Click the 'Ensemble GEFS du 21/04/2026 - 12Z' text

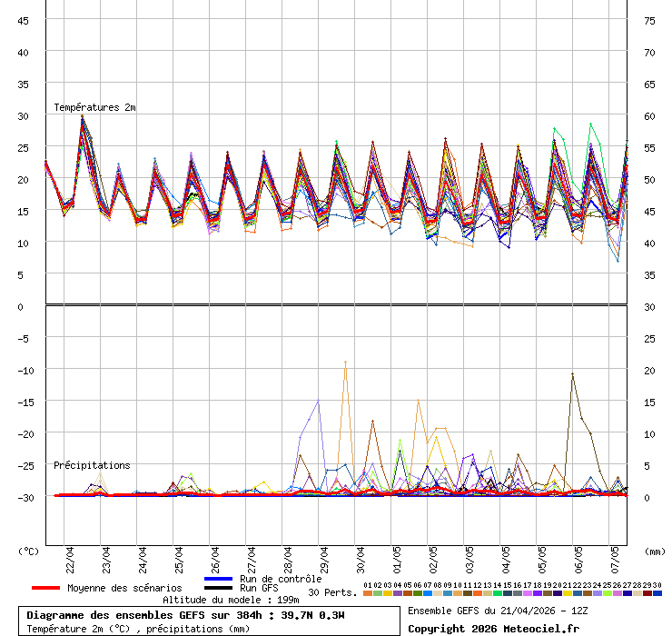[x=497, y=611]
